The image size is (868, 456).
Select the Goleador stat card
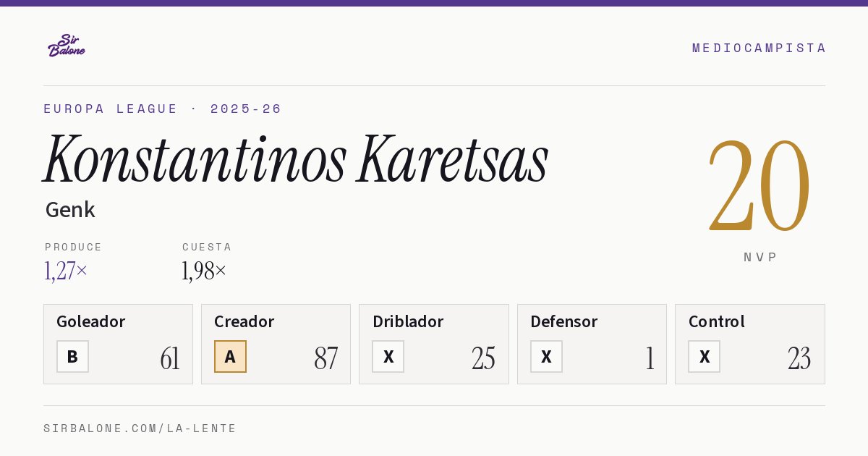(x=118, y=344)
